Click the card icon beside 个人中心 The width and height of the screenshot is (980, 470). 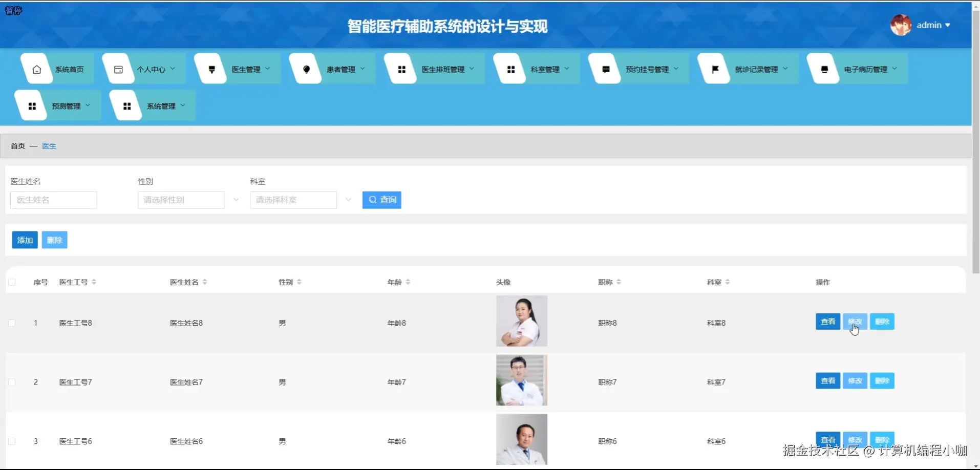tap(118, 70)
